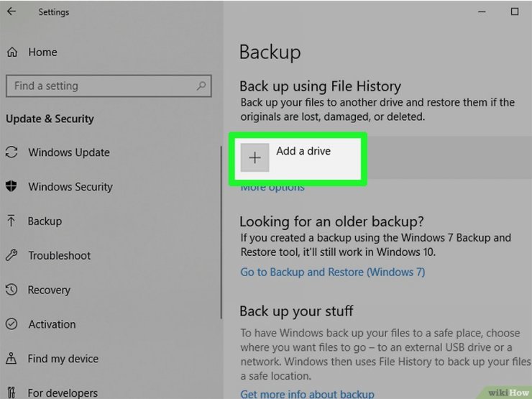Screen dimensions: 532x399
Task: Click the Add a drive label
Action: 303,151
